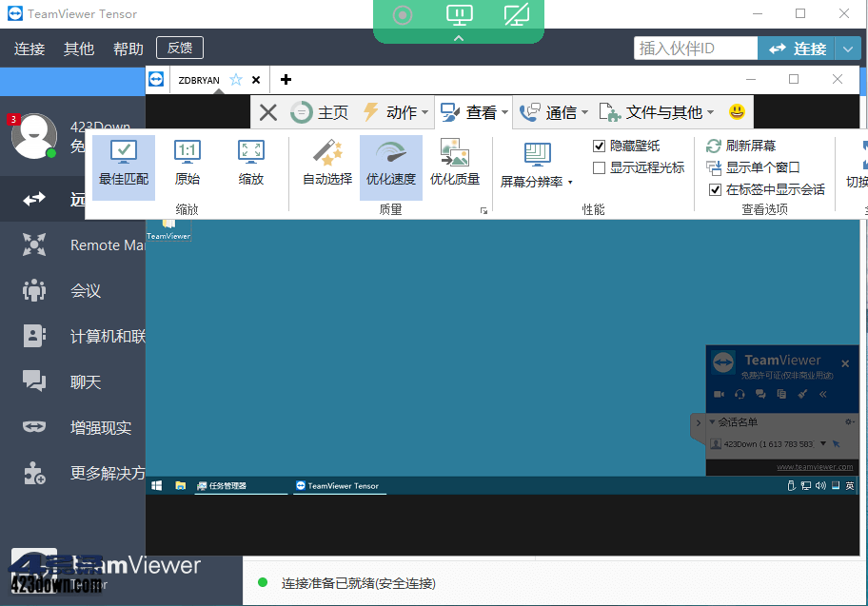Disable 在标签中显示会话 checkbox
868x606 pixels.
[x=712, y=189]
